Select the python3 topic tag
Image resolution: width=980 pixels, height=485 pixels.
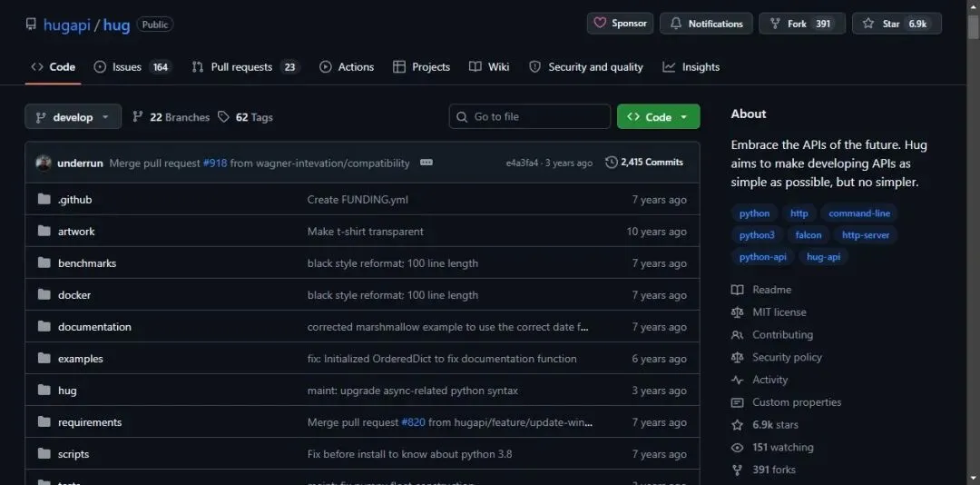click(x=757, y=235)
